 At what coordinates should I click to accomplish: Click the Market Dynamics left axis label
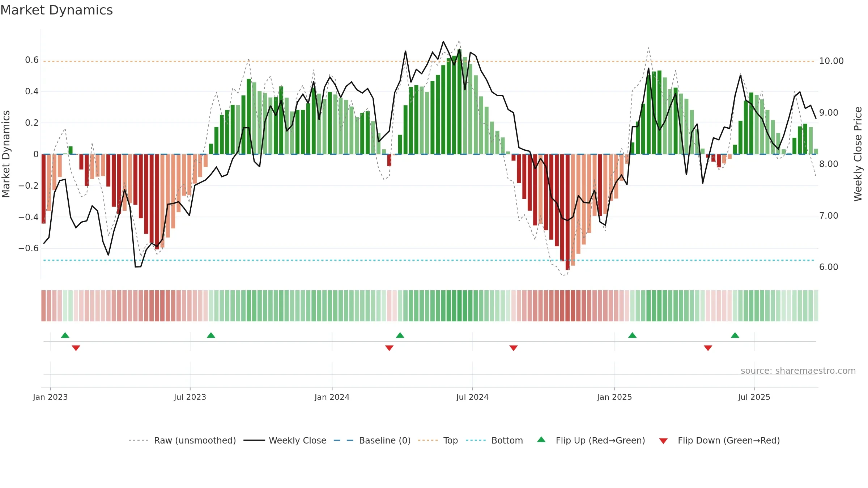(6, 154)
